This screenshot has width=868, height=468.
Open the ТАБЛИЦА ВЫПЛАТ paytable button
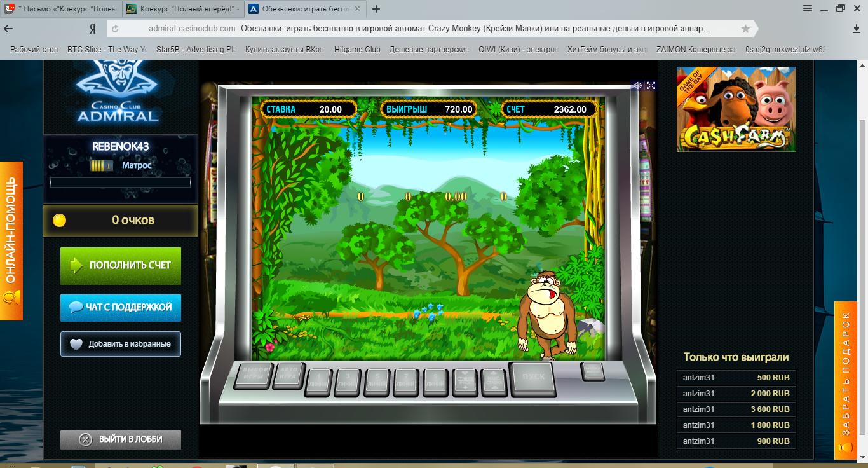pos(593,371)
